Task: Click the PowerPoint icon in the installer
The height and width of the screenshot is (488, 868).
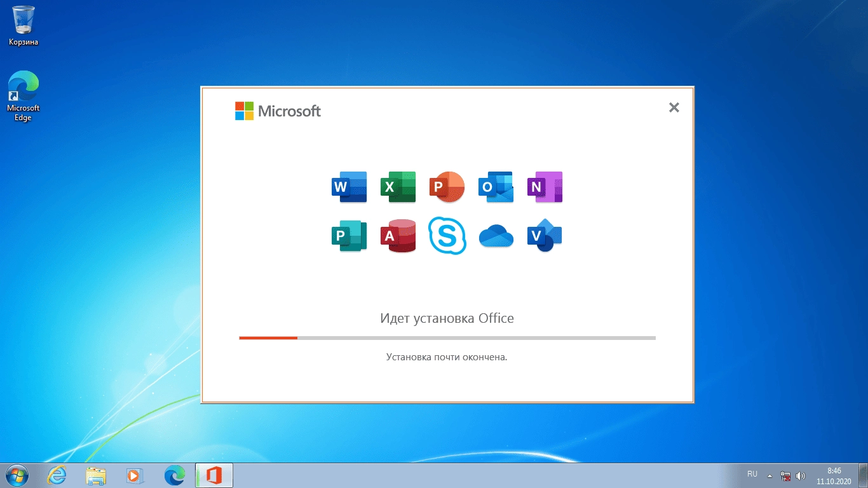Action: pos(447,187)
